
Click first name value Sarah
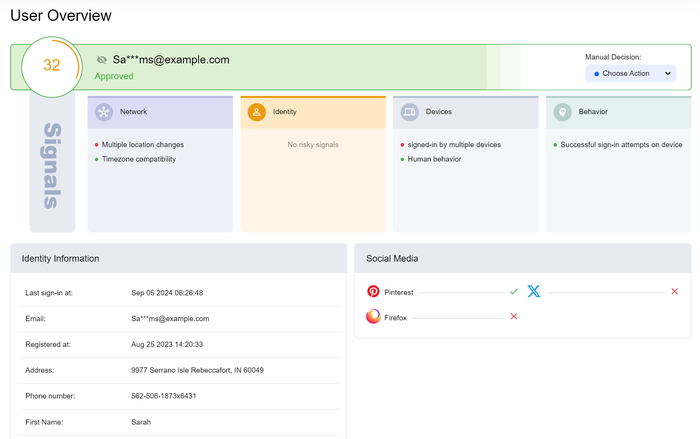click(x=141, y=422)
